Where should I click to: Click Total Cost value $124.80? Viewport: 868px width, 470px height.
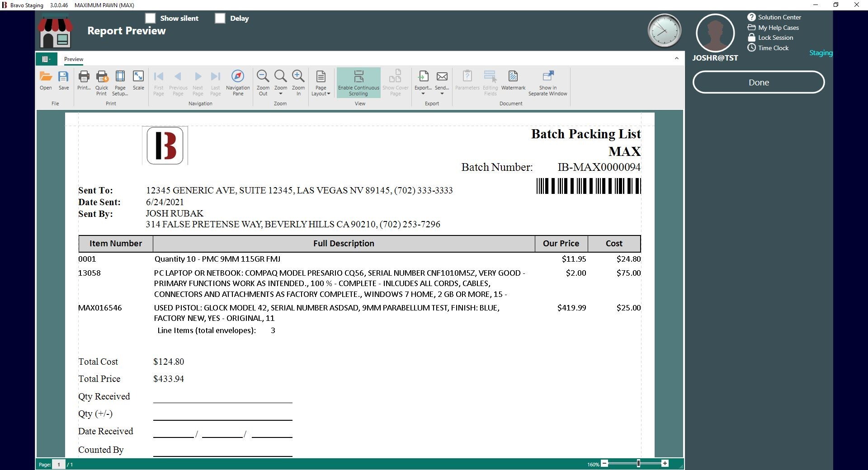(x=169, y=362)
